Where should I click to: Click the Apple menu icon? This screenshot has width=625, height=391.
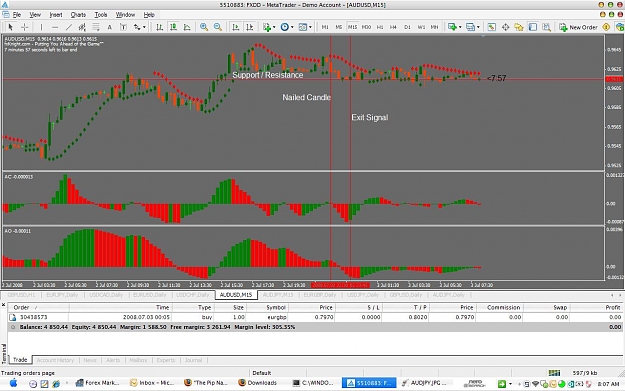point(13,383)
